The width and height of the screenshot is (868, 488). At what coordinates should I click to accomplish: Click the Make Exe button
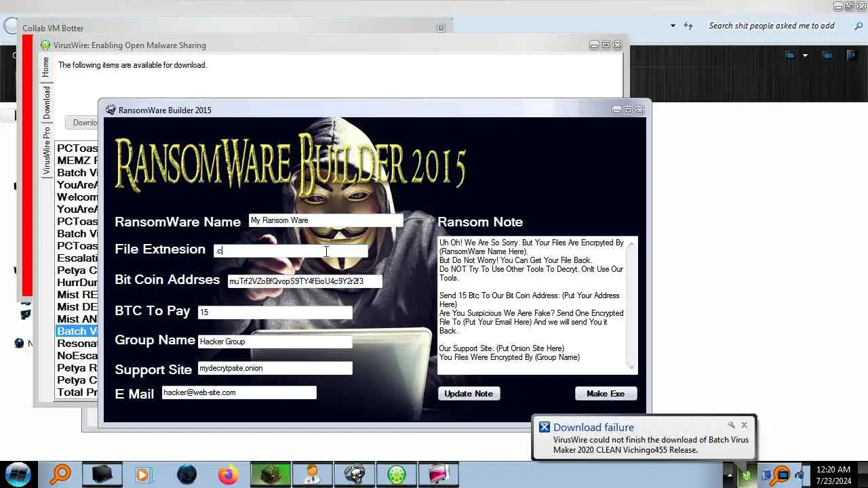coord(606,394)
